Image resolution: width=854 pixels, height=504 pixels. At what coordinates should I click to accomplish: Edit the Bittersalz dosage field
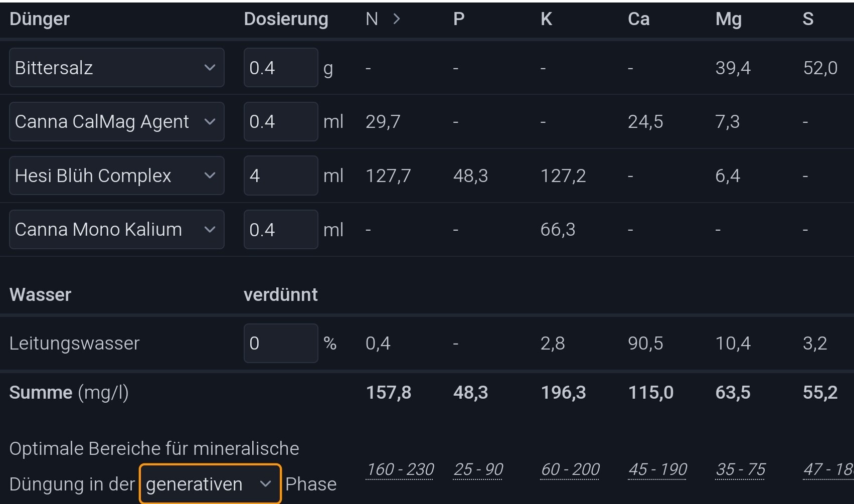(280, 68)
